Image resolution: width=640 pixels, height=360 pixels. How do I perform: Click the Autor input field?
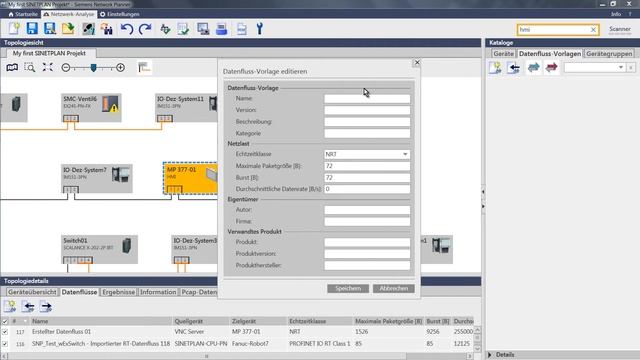click(x=367, y=210)
